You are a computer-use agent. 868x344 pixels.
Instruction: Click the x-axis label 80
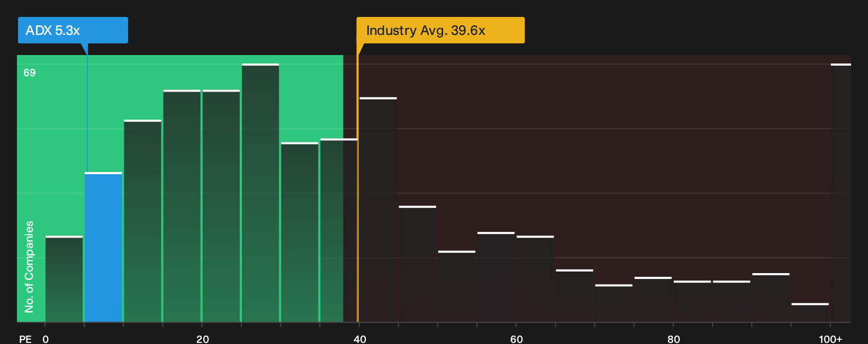click(x=673, y=339)
